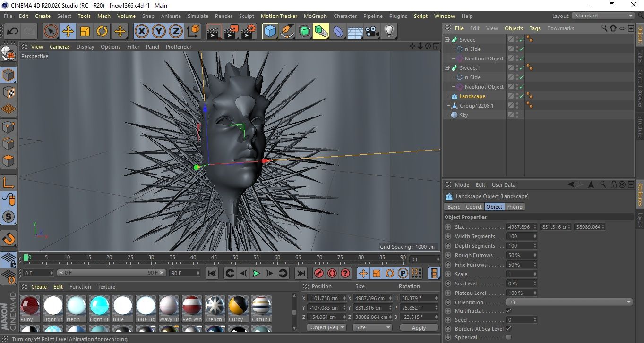
Task: Activate the Scale tool
Action: 85,32
